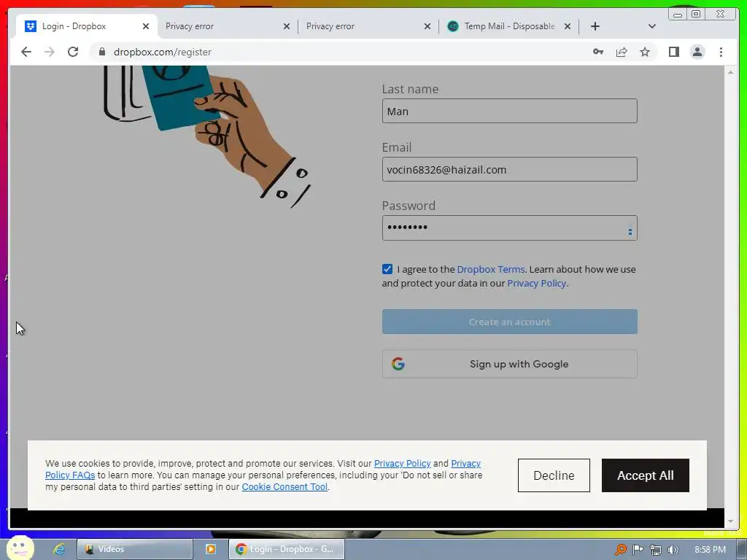Open Chrome profile avatar
This screenshot has height=560, width=747.
coord(697,52)
